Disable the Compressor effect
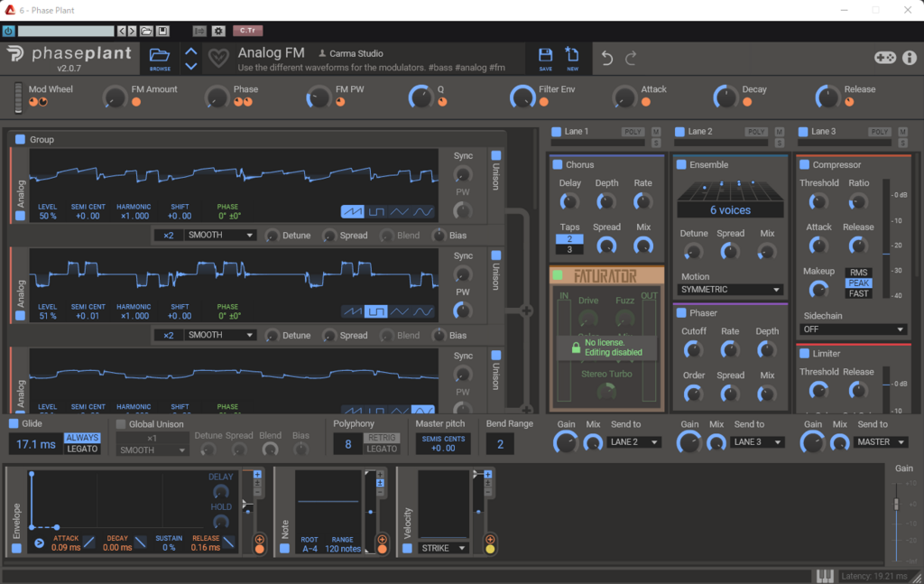Image resolution: width=924 pixels, height=584 pixels. pyautogui.click(x=804, y=164)
